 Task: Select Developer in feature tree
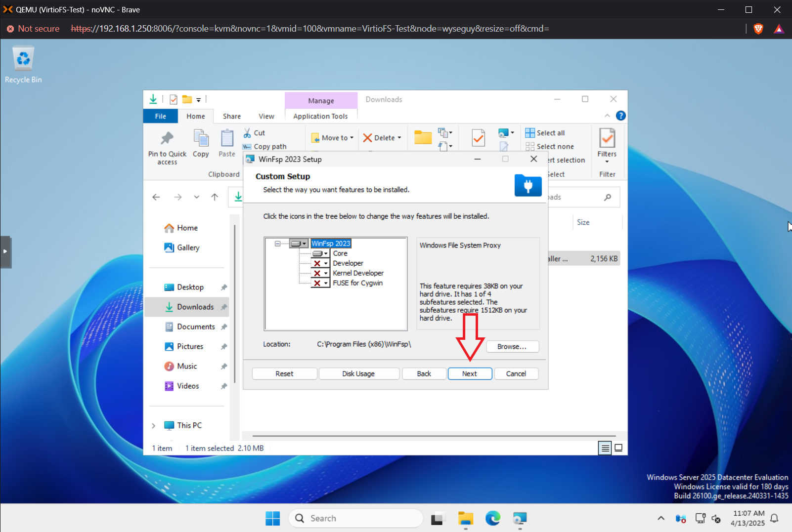coord(348,263)
